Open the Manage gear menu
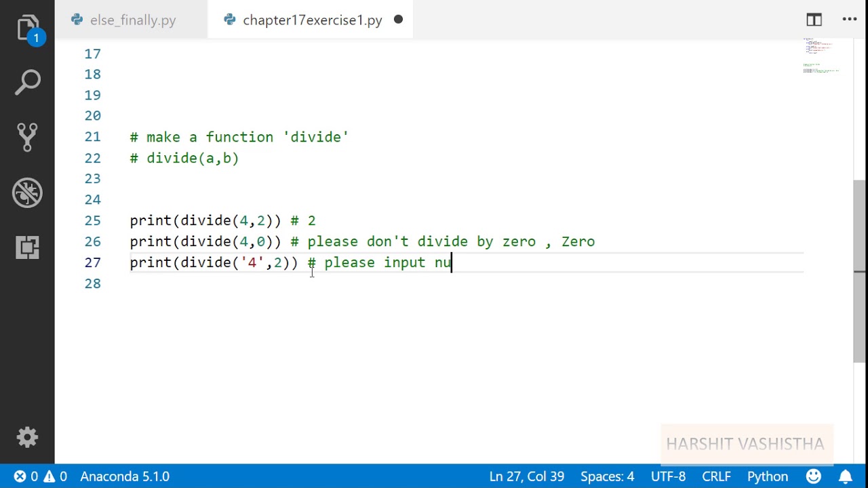Screen dimensions: 868x488 pyautogui.click(x=28, y=437)
